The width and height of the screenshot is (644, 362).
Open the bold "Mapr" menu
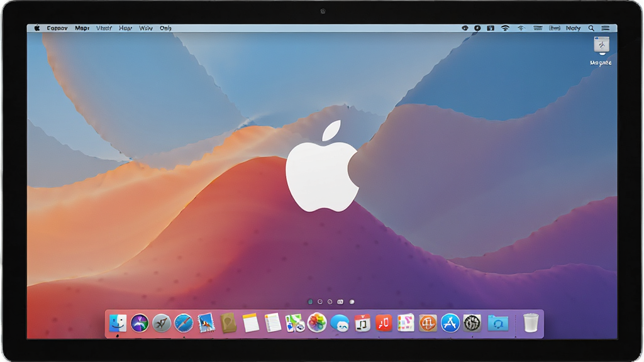tap(82, 28)
